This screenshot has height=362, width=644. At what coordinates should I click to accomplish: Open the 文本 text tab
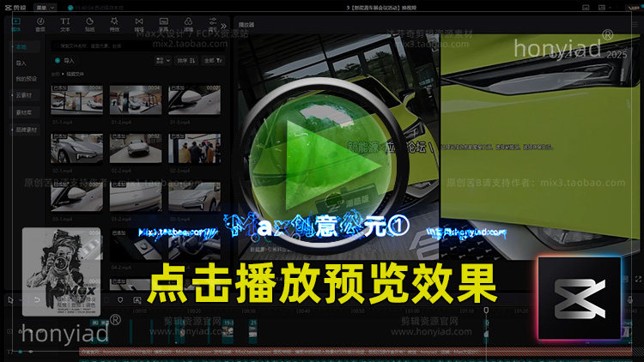[65, 25]
